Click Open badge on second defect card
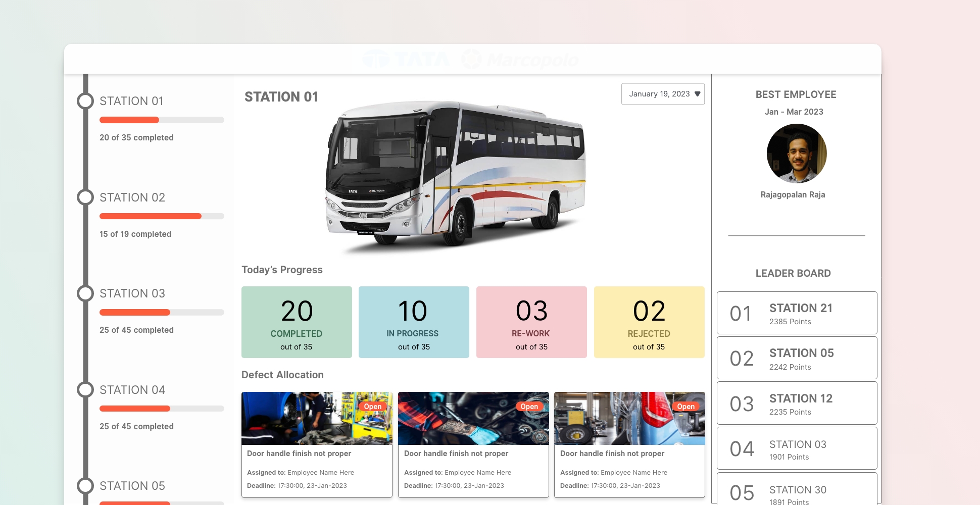Screen dimensions: 980x505 coord(529,407)
